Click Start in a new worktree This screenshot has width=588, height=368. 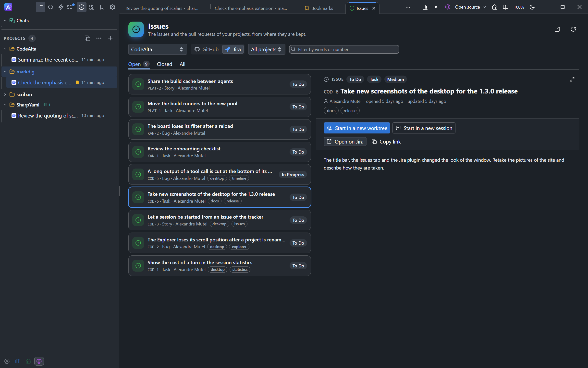tap(357, 128)
